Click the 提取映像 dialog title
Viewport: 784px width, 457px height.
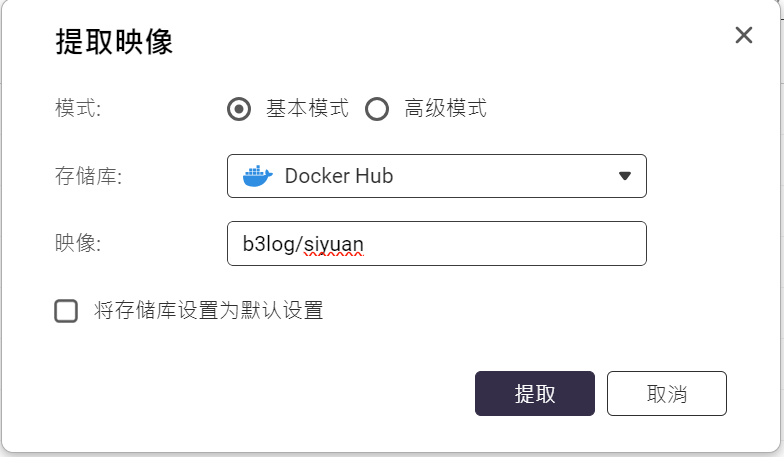(114, 42)
